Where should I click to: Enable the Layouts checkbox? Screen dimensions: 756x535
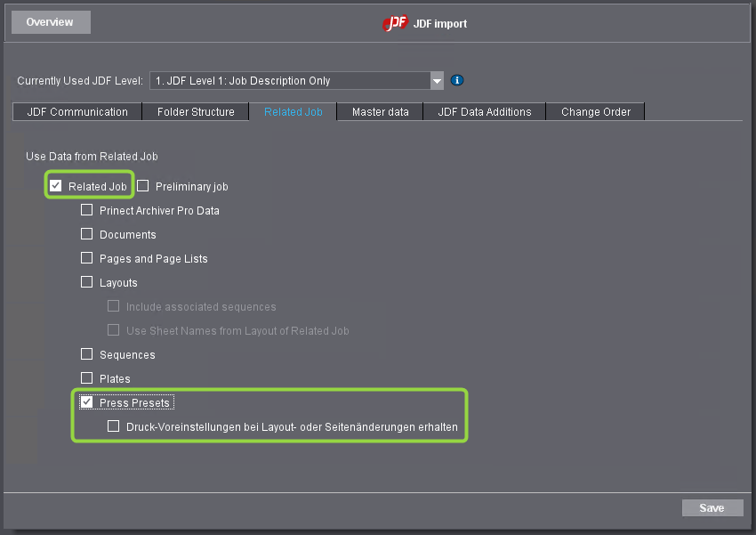click(x=86, y=282)
